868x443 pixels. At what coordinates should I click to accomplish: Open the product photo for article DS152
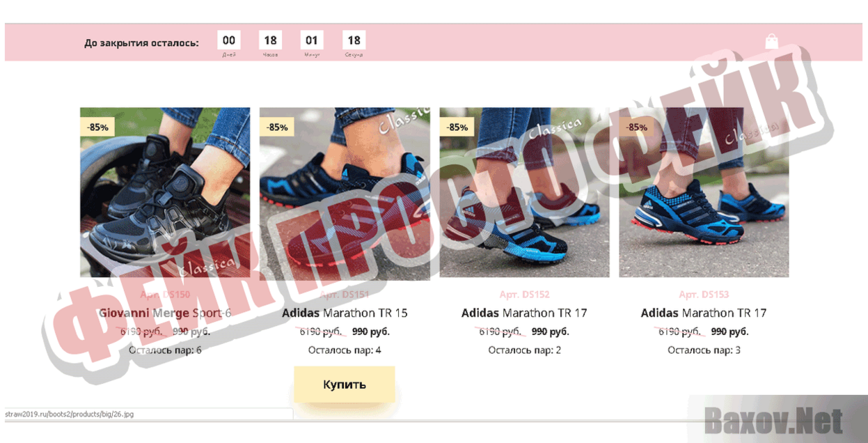coord(524,192)
